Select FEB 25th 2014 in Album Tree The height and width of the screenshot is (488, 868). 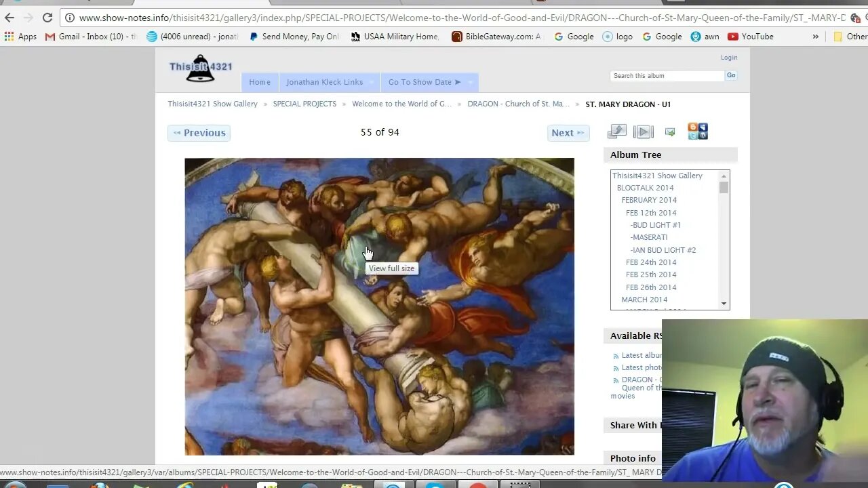pyautogui.click(x=651, y=274)
